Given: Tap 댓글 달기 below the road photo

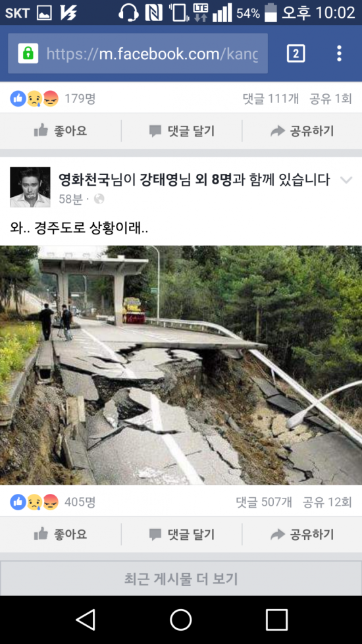Looking at the screenshot, I should pyautogui.click(x=182, y=534).
